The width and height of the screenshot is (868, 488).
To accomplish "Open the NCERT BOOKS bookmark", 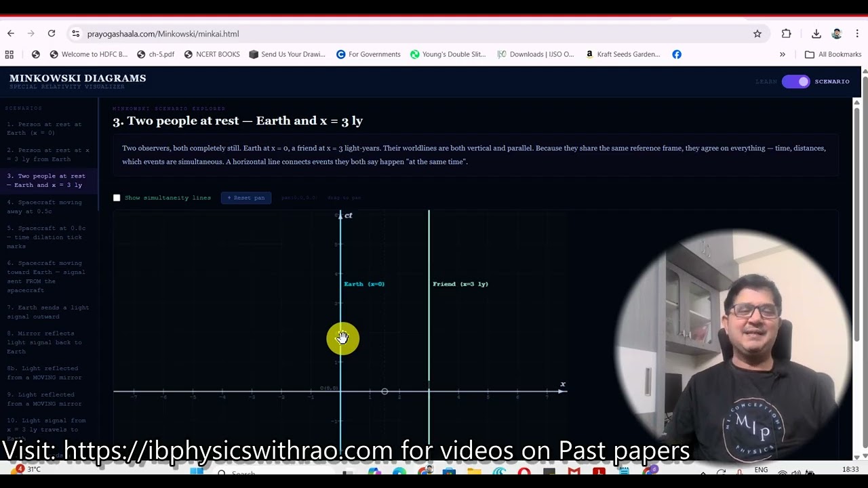I will tap(212, 54).
